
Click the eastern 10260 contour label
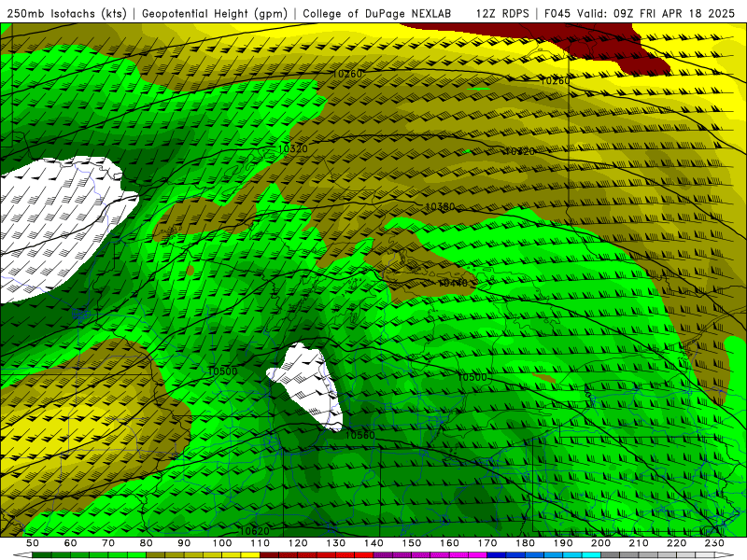point(555,81)
